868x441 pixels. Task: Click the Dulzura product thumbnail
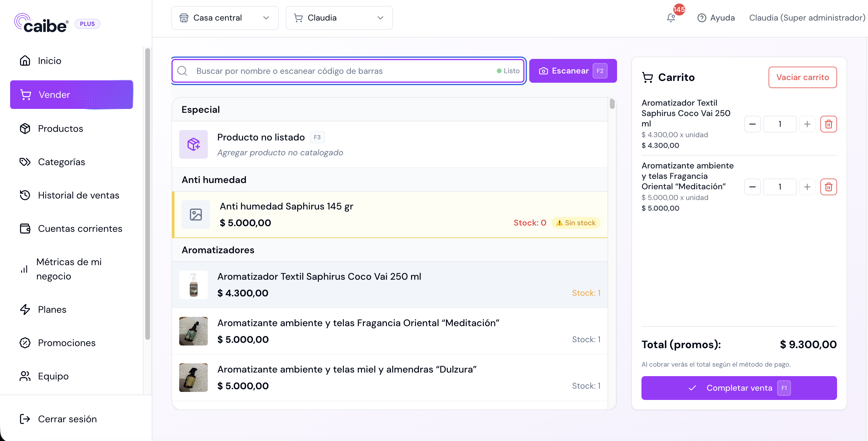point(193,378)
